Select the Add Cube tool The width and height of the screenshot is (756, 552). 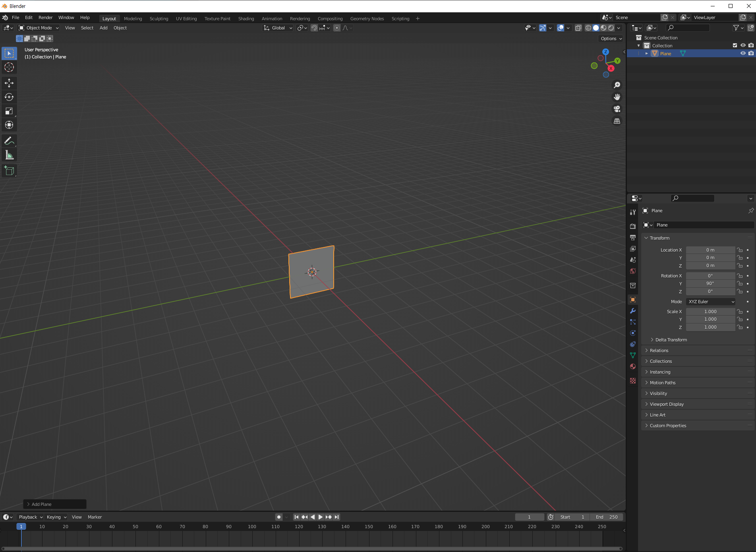click(9, 171)
